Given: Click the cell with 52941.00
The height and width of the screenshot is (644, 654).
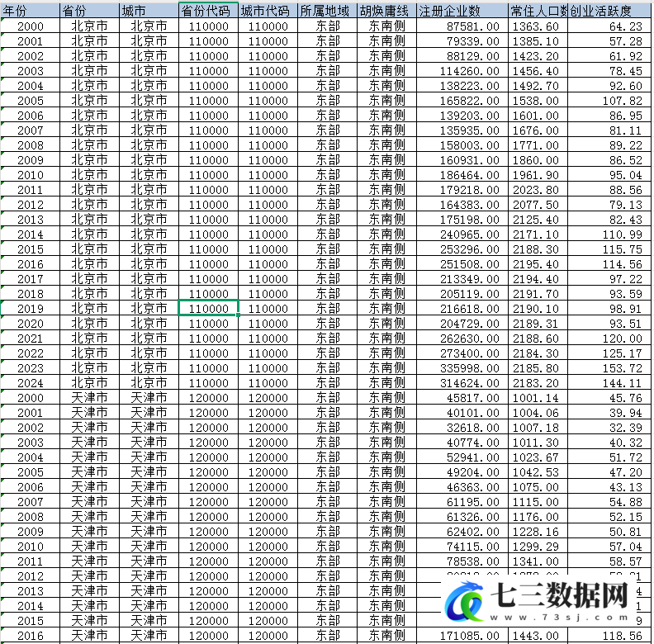Looking at the screenshot, I should 462,457.
